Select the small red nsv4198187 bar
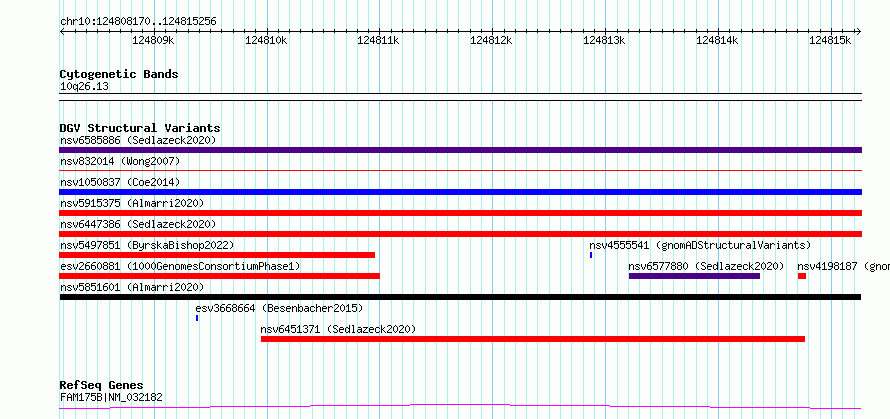This screenshot has width=890, height=419. (801, 276)
